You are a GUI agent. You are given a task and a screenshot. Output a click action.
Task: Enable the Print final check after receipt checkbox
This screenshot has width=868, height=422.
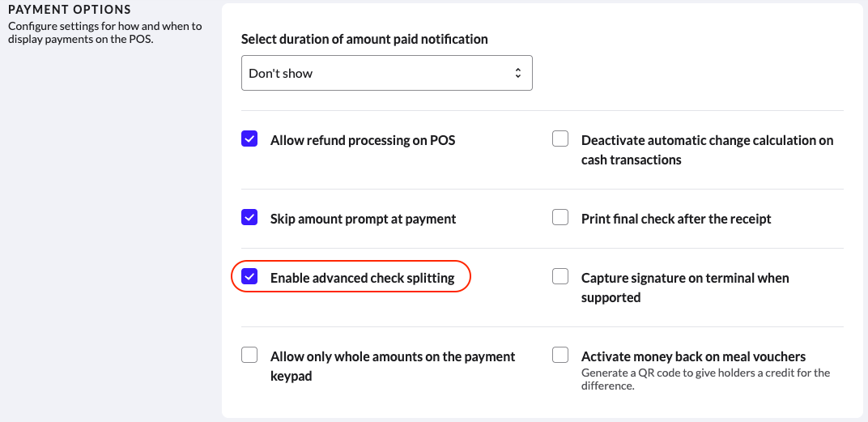click(560, 218)
